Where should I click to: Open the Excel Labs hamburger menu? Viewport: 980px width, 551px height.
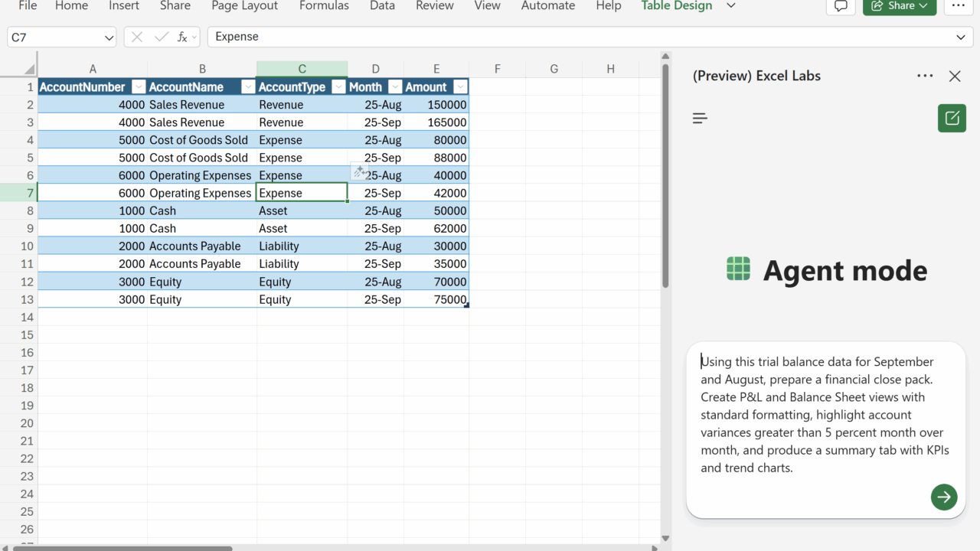(700, 119)
